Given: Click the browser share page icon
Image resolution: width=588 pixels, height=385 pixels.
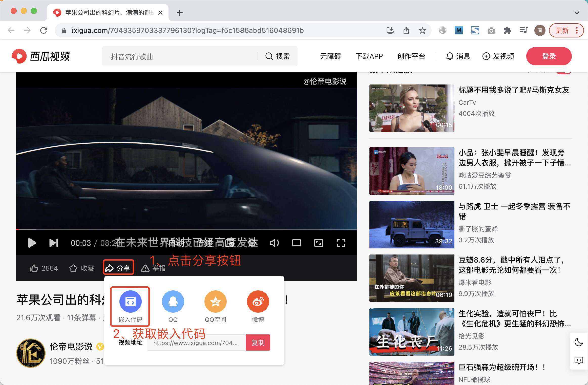Looking at the screenshot, I should pyautogui.click(x=406, y=30).
